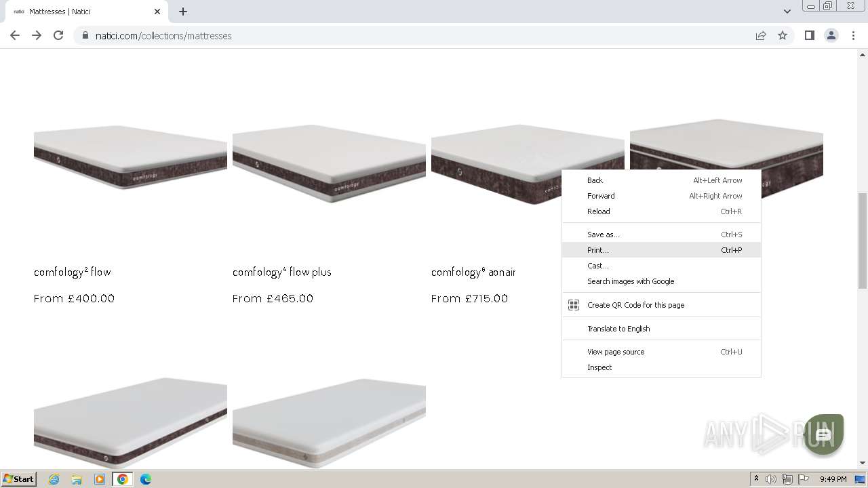Choose Reload from context menu
Screen dimensions: 868x488
(x=661, y=211)
